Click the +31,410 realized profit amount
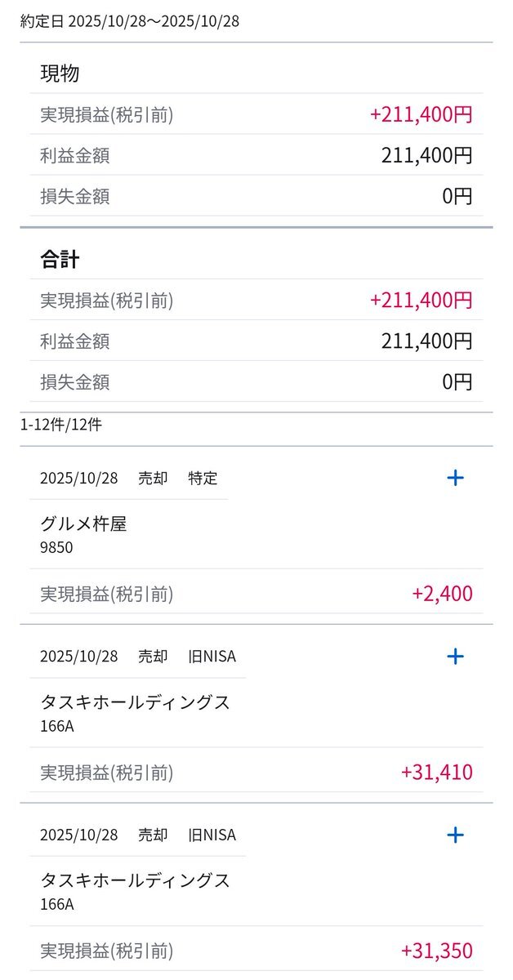 437,772
